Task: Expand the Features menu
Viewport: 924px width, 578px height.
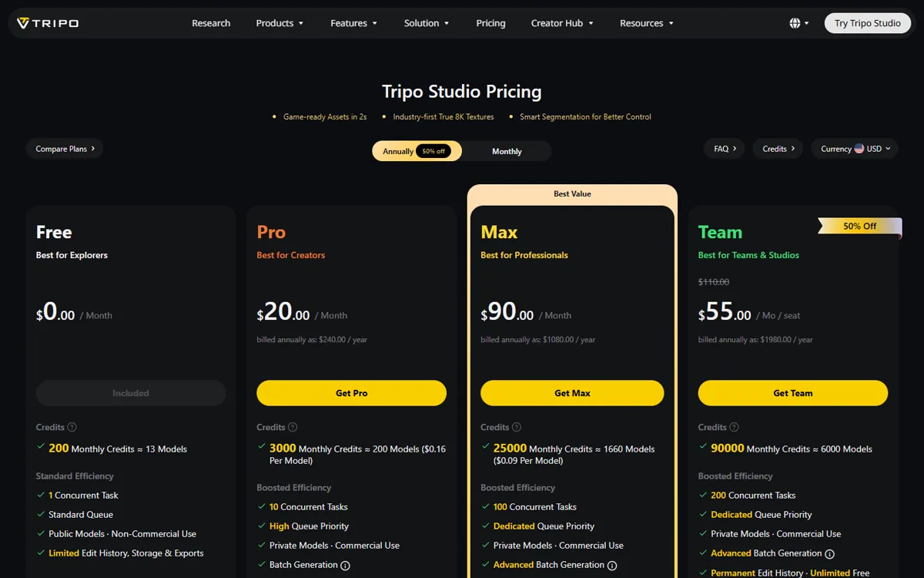Action: coord(353,23)
